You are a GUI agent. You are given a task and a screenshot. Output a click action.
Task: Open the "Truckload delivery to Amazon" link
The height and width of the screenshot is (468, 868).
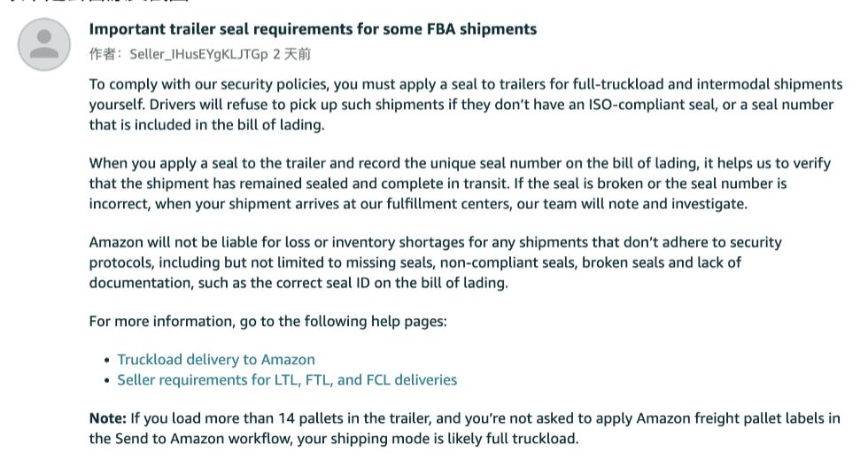click(216, 359)
